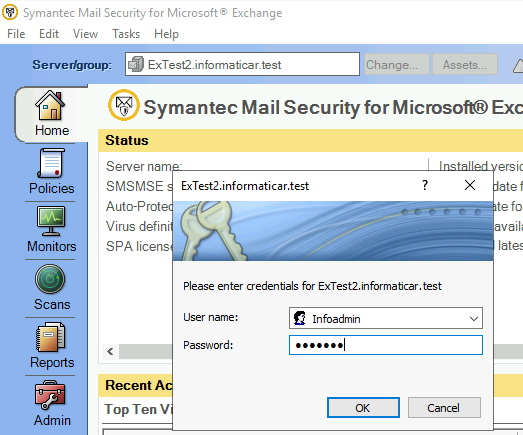Click the Change... button
The image size is (523, 435).
point(397,64)
